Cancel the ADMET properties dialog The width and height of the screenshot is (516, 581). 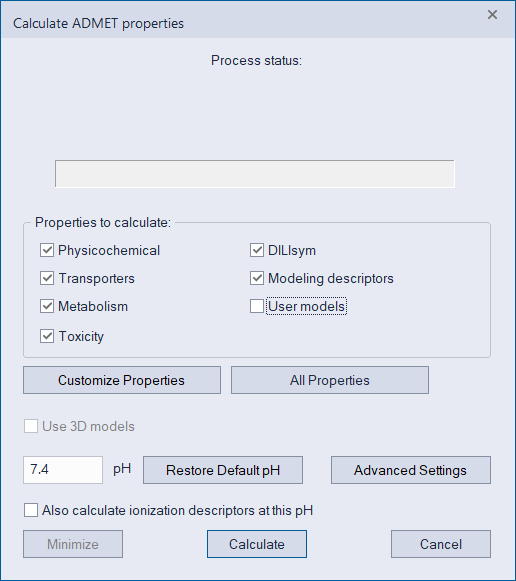(x=441, y=544)
